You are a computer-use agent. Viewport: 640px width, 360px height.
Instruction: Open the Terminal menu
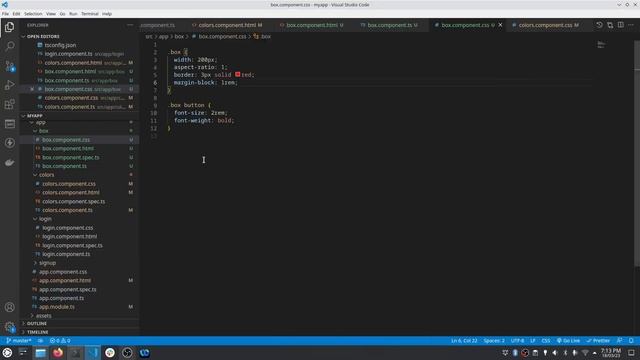[x=89, y=13]
